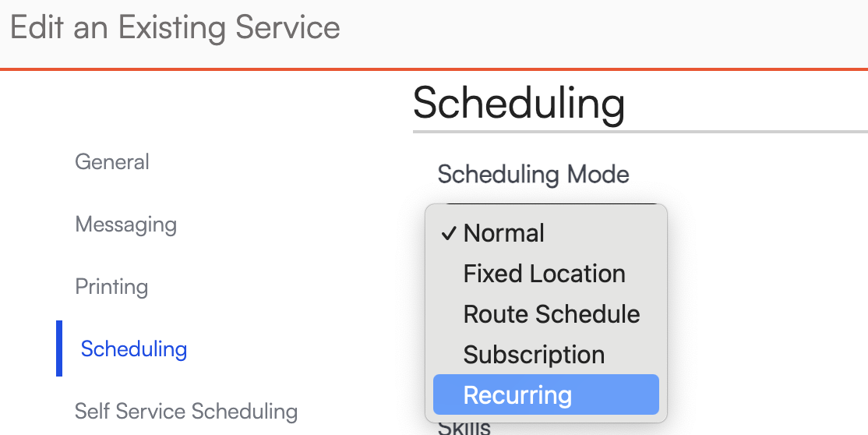Viewport: 868px width, 435px height.
Task: Select Route Schedule mode option
Action: [552, 314]
